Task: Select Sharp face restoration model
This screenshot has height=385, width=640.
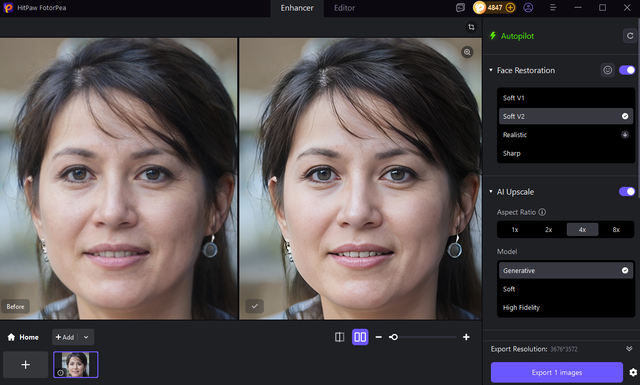Action: click(566, 153)
